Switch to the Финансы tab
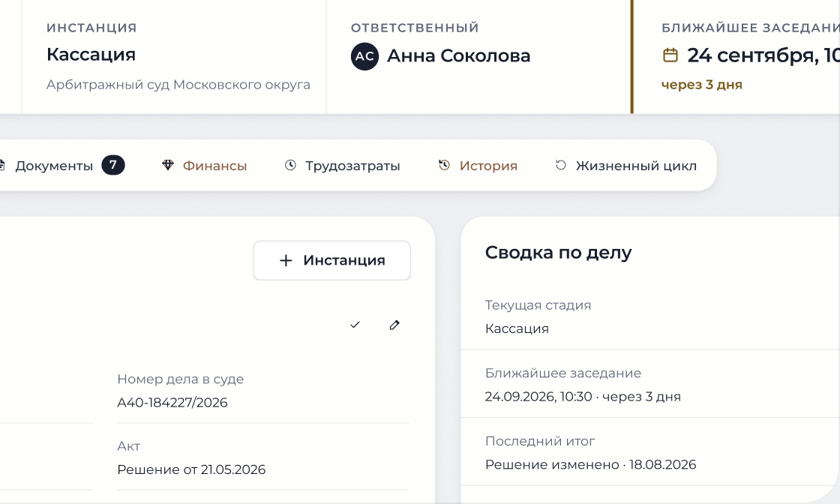This screenshot has width=840, height=504. pos(204,166)
